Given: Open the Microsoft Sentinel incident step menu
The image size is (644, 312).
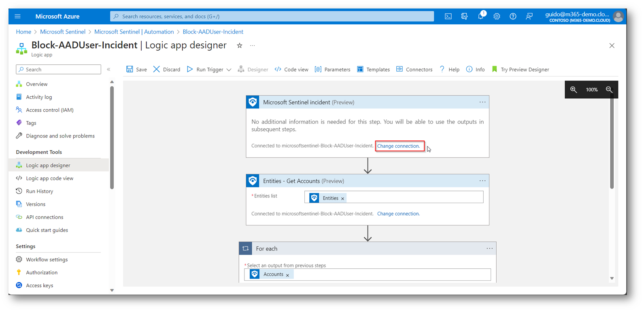Looking at the screenshot, I should pos(482,102).
